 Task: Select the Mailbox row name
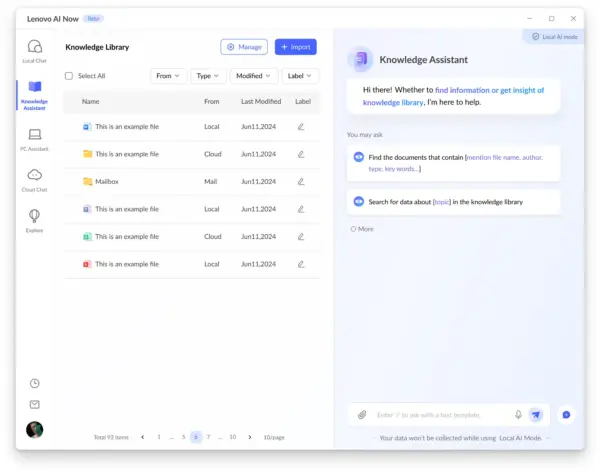coord(107,181)
